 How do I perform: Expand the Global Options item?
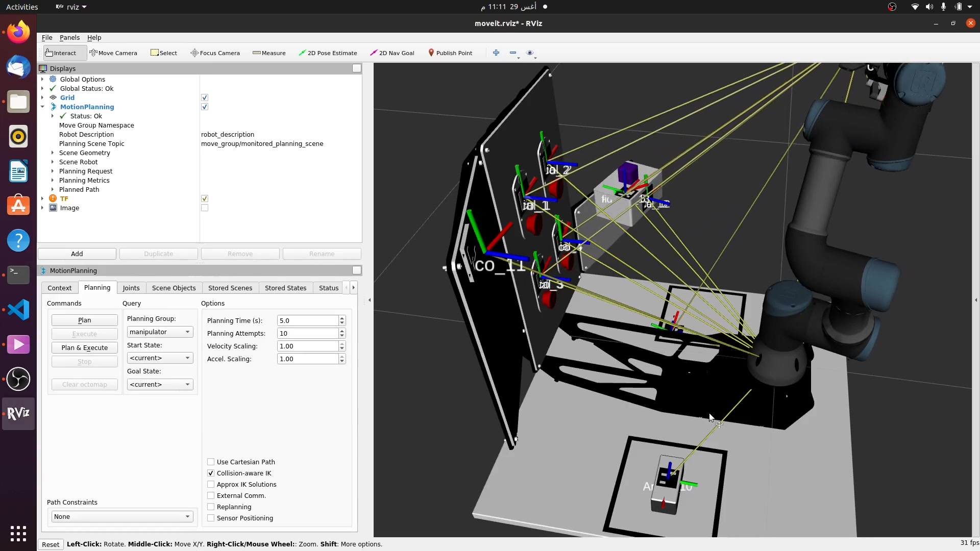pyautogui.click(x=42, y=79)
